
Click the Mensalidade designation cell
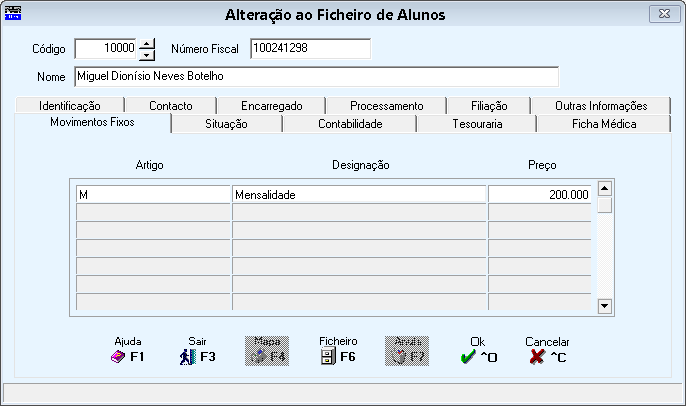point(359,194)
